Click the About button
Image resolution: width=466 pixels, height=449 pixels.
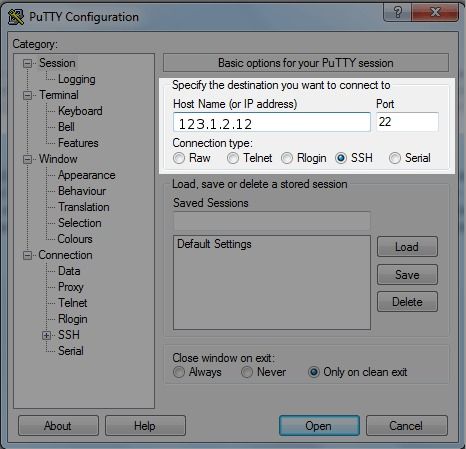58,426
